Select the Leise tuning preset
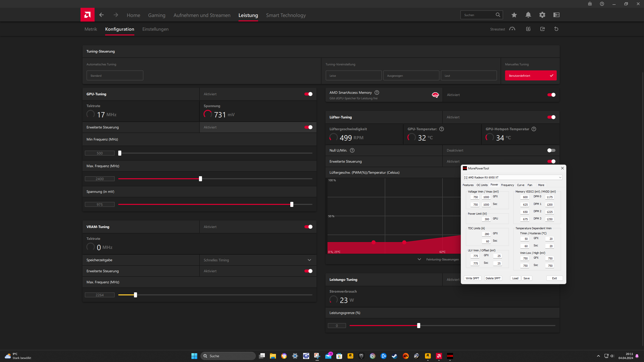 coord(353,76)
